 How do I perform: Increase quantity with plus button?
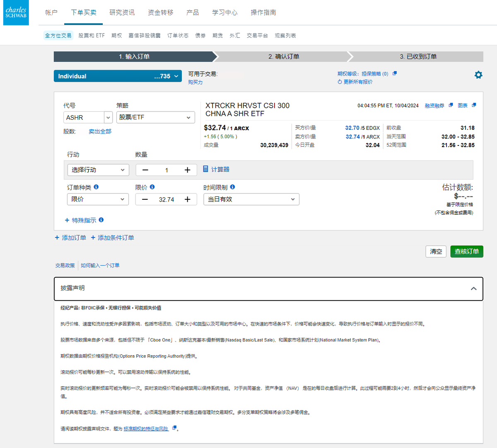point(188,170)
